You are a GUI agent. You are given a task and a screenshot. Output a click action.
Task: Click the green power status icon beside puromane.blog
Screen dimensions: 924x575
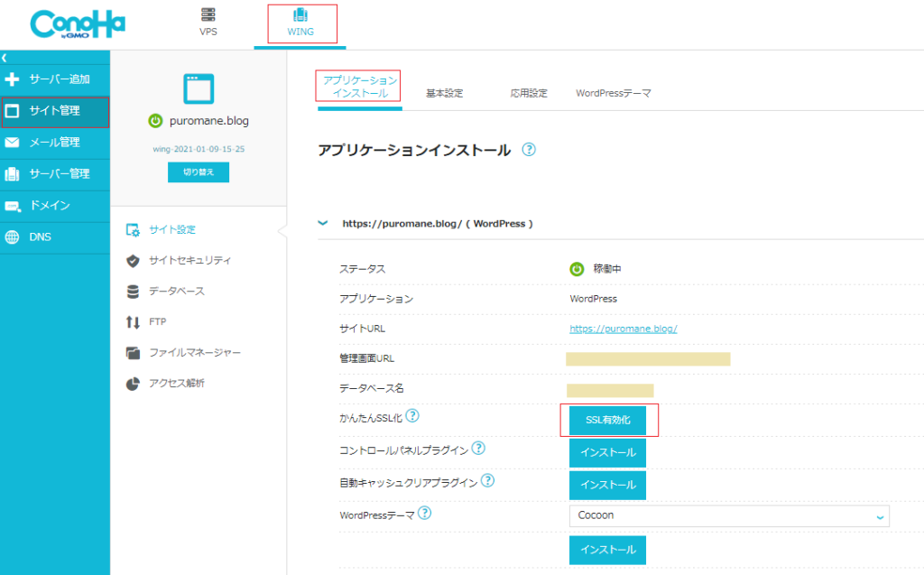click(155, 121)
